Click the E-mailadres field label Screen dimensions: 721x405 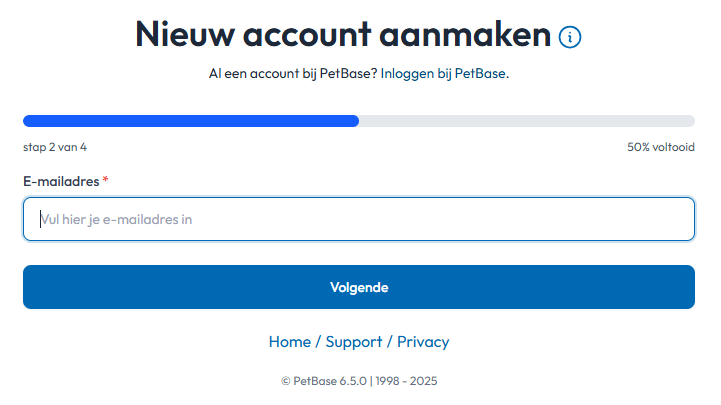click(x=61, y=181)
